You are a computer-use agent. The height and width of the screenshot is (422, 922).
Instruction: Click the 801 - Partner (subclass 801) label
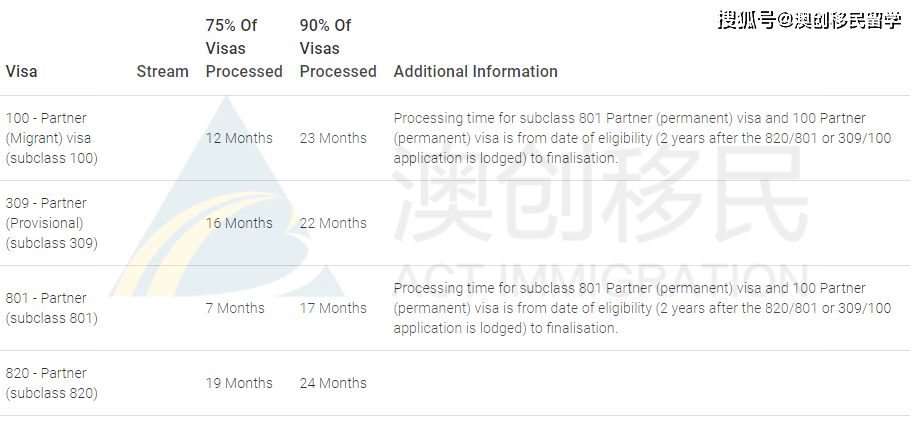pyautogui.click(x=52, y=308)
